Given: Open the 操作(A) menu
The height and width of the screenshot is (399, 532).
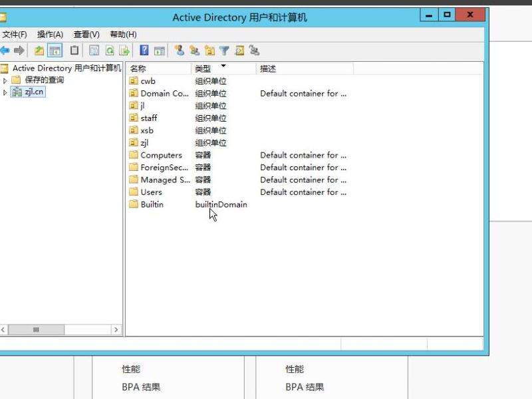Looking at the screenshot, I should [x=51, y=35].
